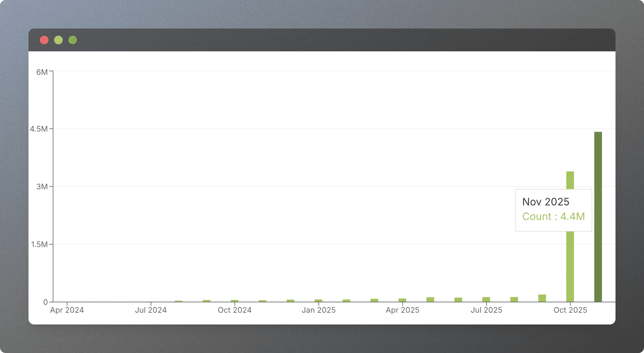This screenshot has height=353, width=644.
Task: Click the green maximize window dot
Action: (73, 40)
